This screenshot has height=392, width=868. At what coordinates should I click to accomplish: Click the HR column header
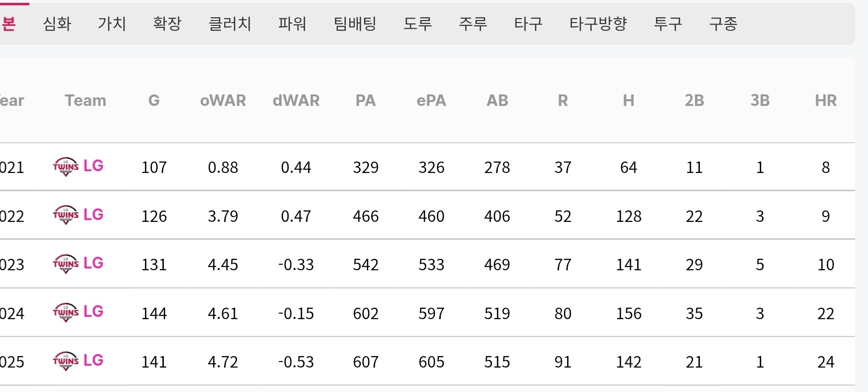click(826, 100)
